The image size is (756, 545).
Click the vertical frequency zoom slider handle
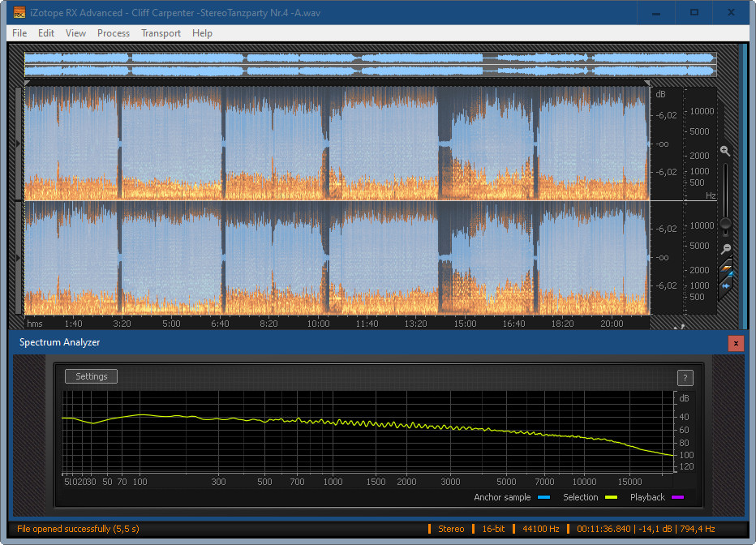[x=725, y=224]
